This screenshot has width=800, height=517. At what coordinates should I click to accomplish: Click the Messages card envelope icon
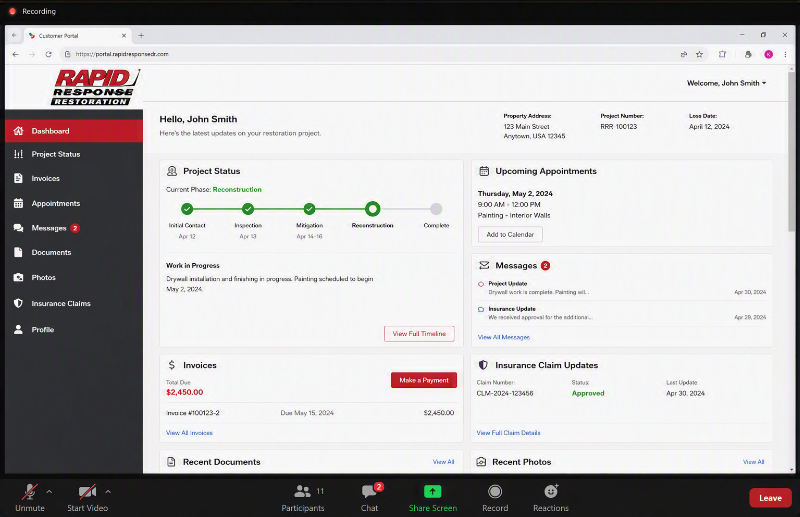point(484,265)
